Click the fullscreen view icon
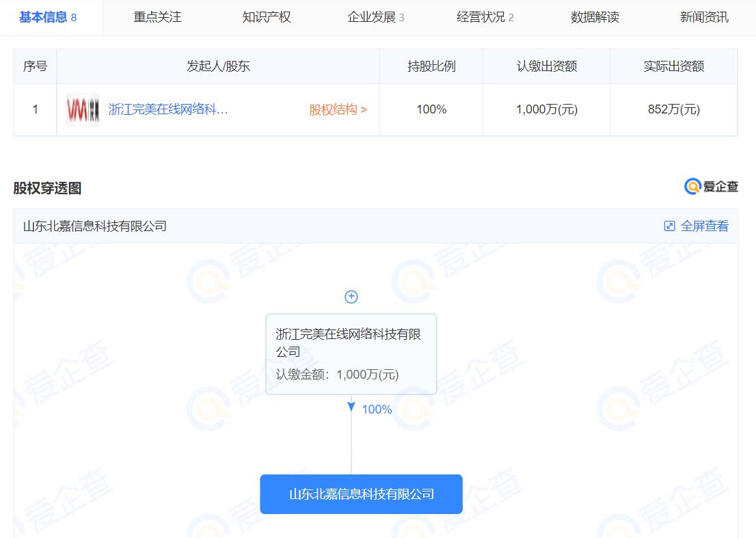The width and height of the screenshot is (756, 538). coord(670,226)
